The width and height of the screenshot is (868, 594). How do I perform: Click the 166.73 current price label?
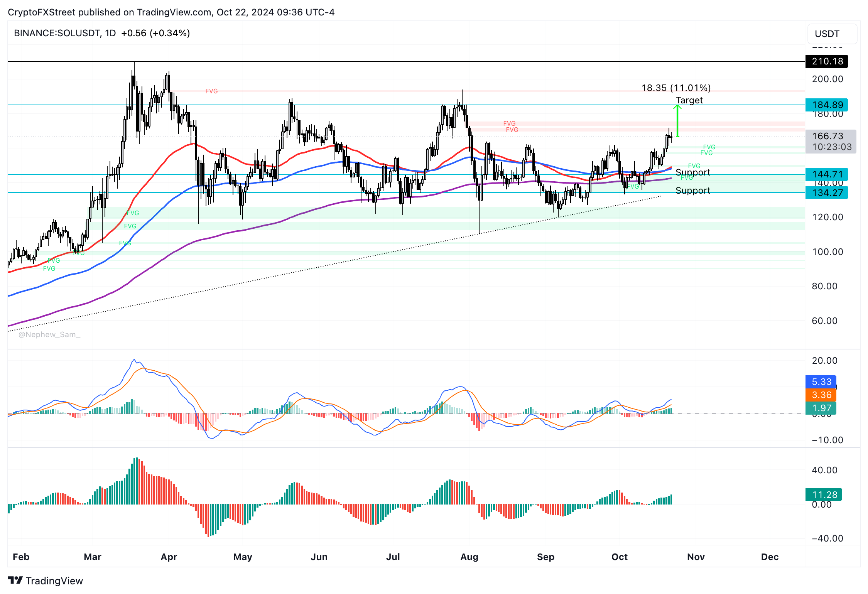click(827, 136)
